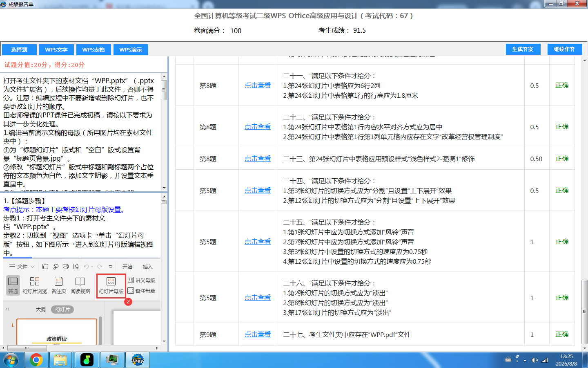The image size is (588, 368).
Task: Click the 成绩报告单 window title
Action: [x=21, y=4]
